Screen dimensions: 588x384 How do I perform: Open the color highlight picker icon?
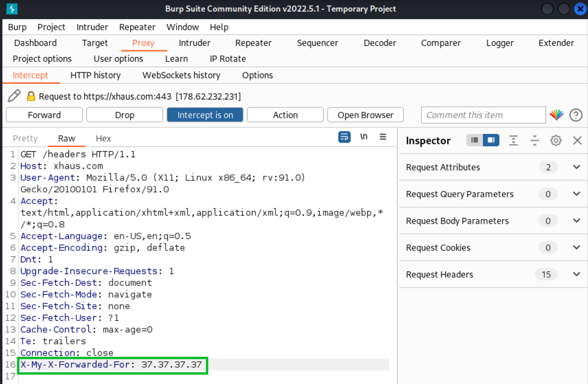pyautogui.click(x=556, y=115)
